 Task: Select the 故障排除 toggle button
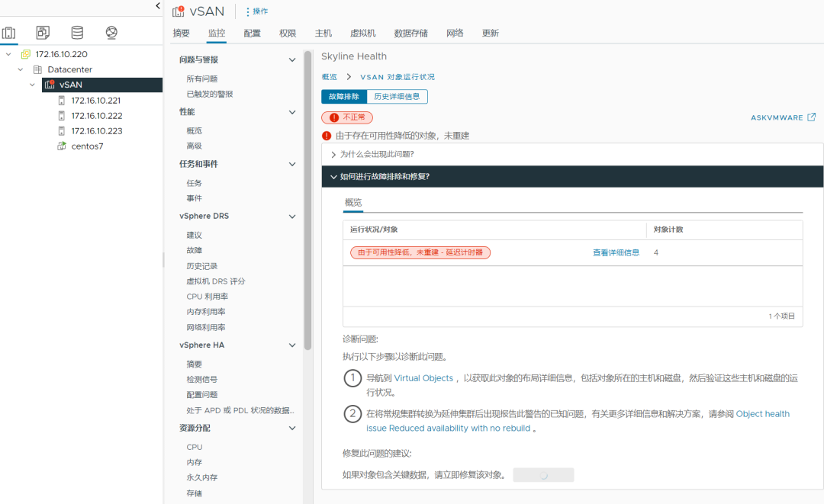click(x=343, y=97)
